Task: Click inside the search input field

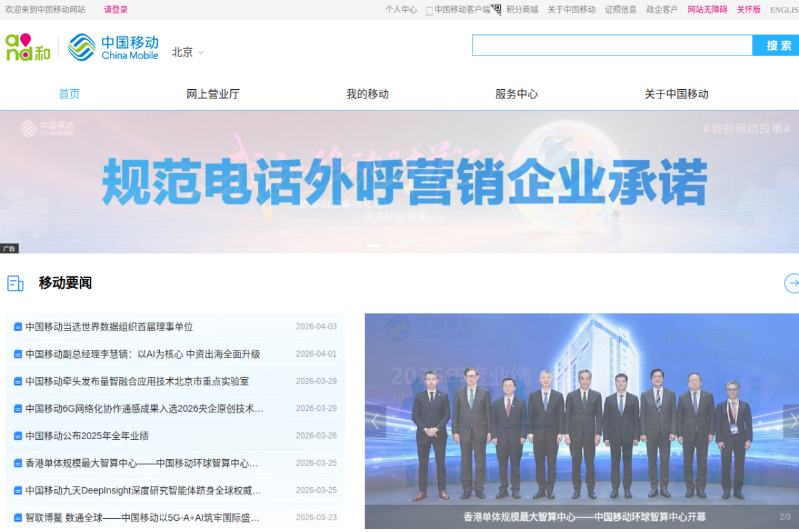Action: (x=612, y=46)
